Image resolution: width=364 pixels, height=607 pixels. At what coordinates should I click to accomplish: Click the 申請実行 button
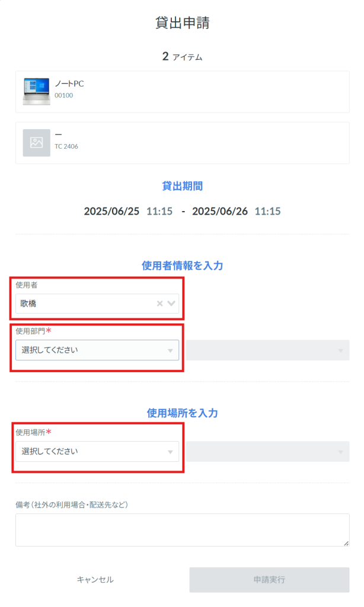coord(269,580)
